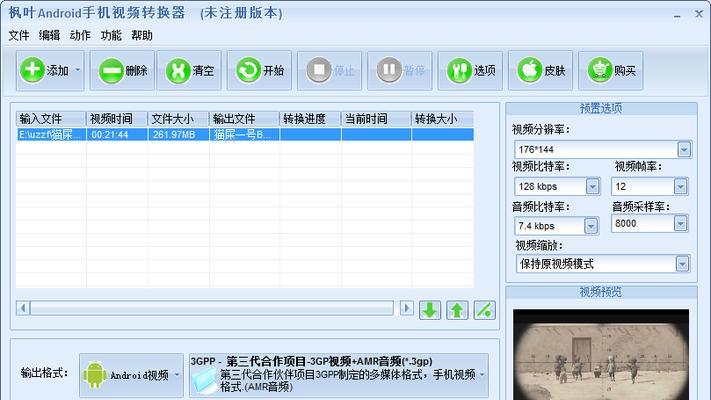Screen dimensions: 711x400
Task: Click the 视频预览 panel header
Action: coord(601,292)
